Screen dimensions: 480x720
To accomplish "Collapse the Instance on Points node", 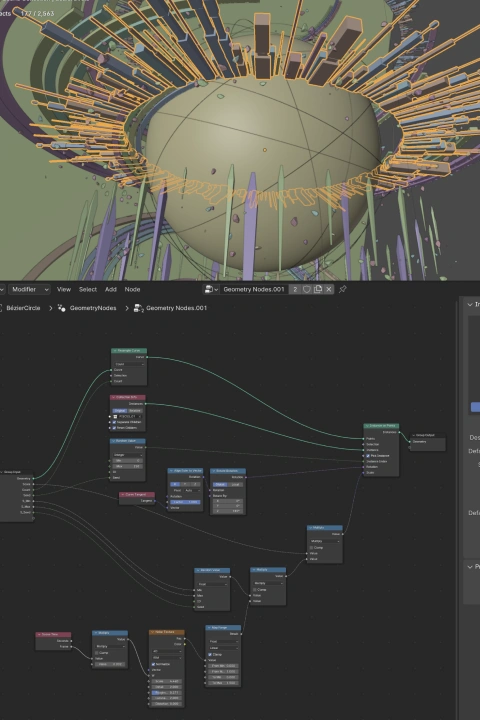I will point(367,426).
